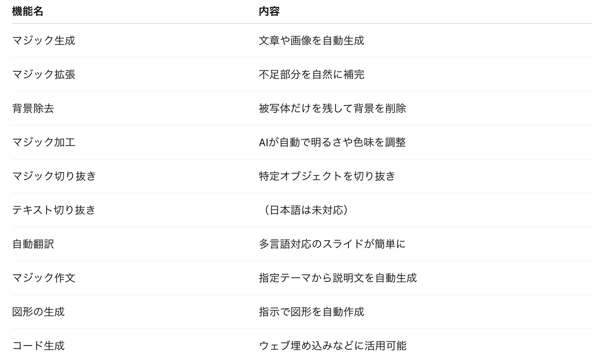Image resolution: width=600 pixels, height=364 pixels.
Task: Select the マジック生成 feature name cell
Action: [x=43, y=40]
